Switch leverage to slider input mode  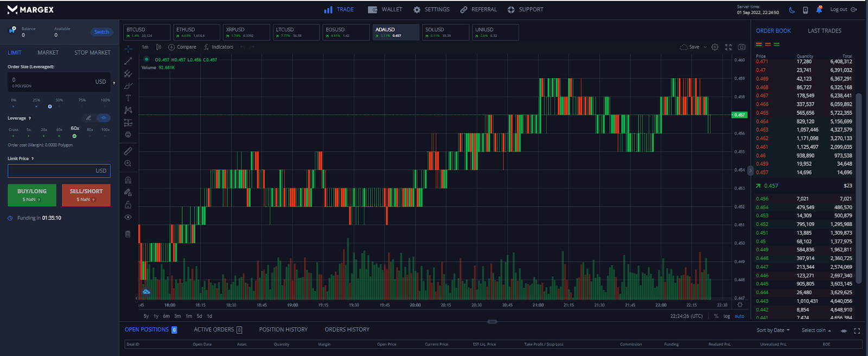[104, 118]
